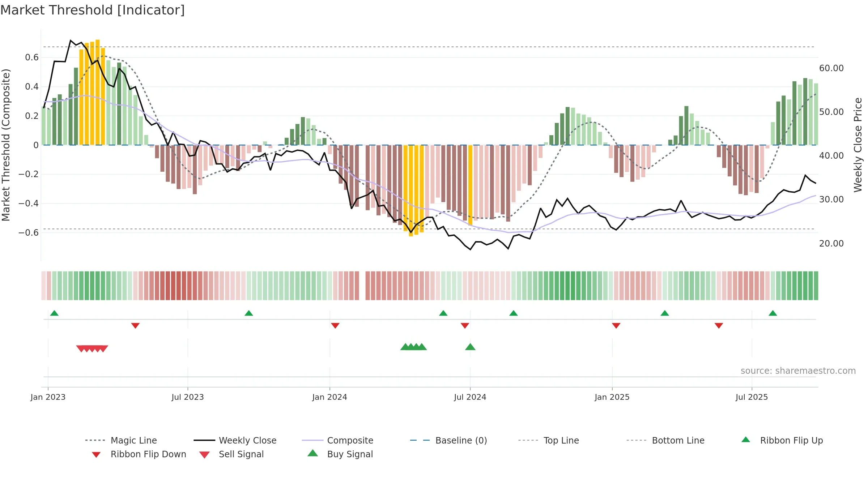Click the −0.2 composite axis label
868x488 pixels.
click(x=29, y=174)
